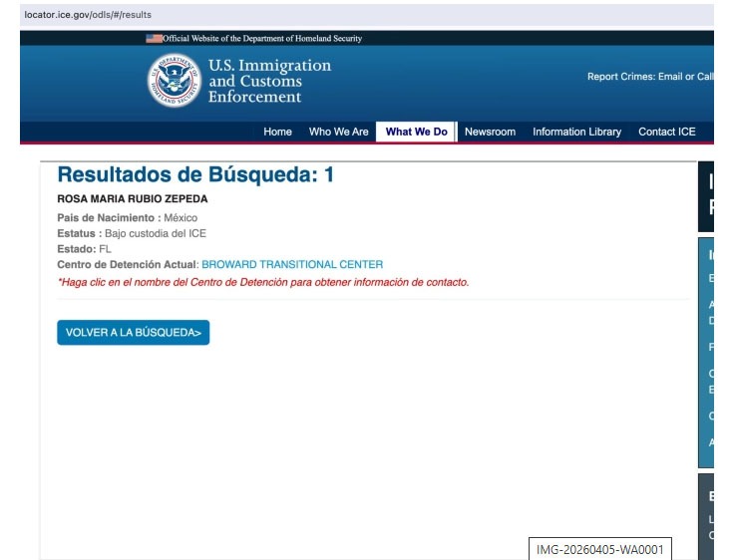
Task: Click the Department of Homeland Security seal logo
Action: point(174,81)
